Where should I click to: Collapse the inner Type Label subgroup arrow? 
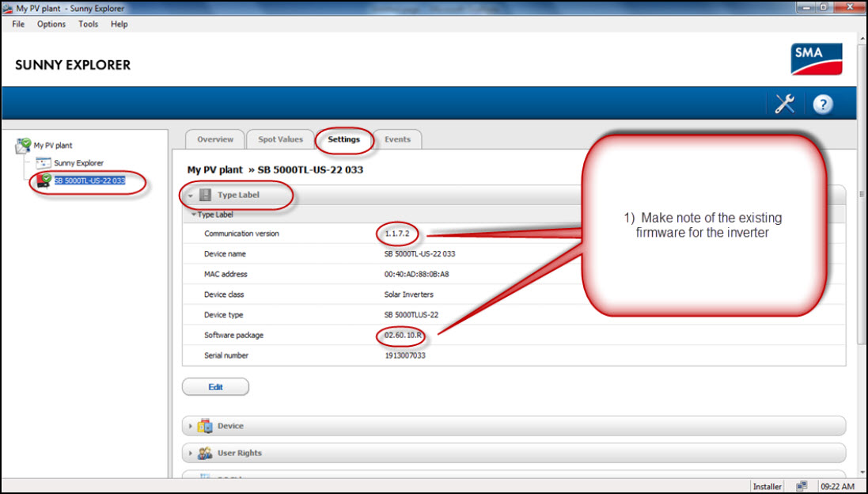193,215
